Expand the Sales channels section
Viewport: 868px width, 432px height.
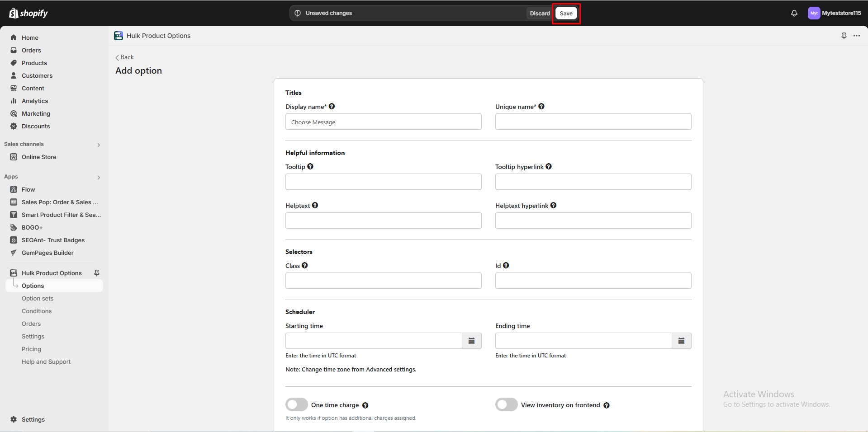pyautogui.click(x=98, y=145)
